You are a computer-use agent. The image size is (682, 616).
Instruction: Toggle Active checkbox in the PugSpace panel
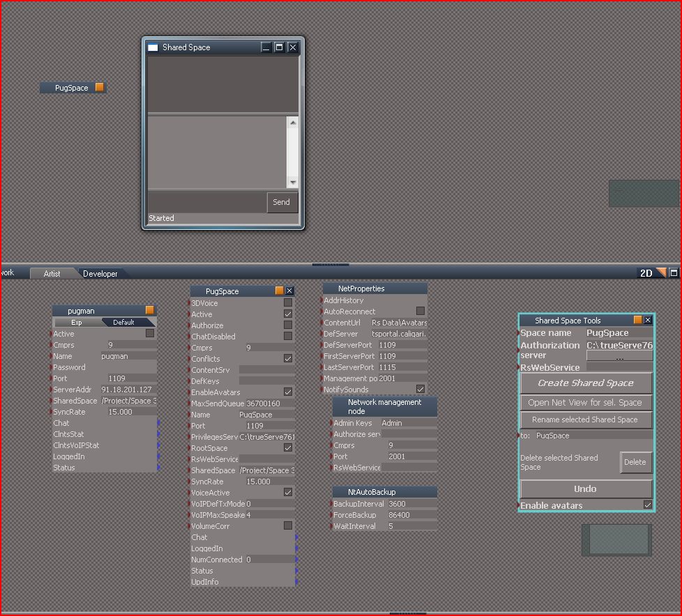287,314
